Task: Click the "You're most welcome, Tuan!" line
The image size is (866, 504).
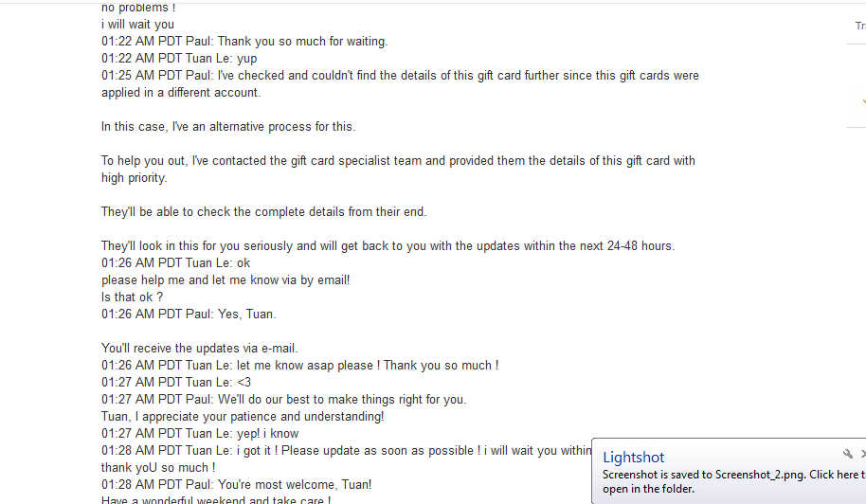Action: [x=236, y=485]
